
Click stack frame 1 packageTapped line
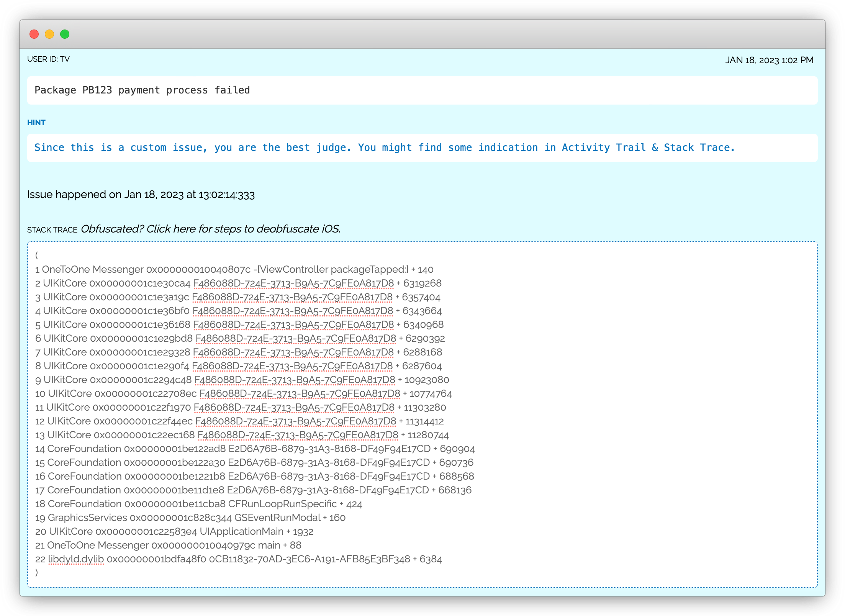click(x=234, y=270)
